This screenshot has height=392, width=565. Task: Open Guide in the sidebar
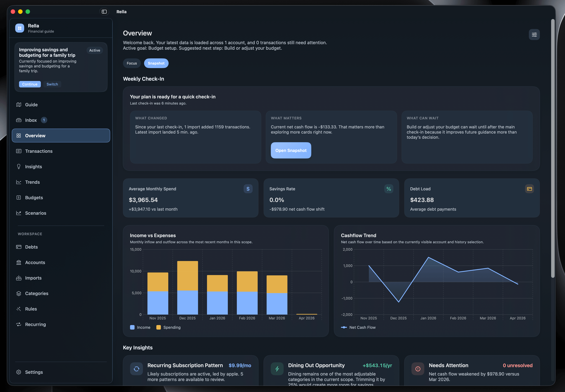61,105
